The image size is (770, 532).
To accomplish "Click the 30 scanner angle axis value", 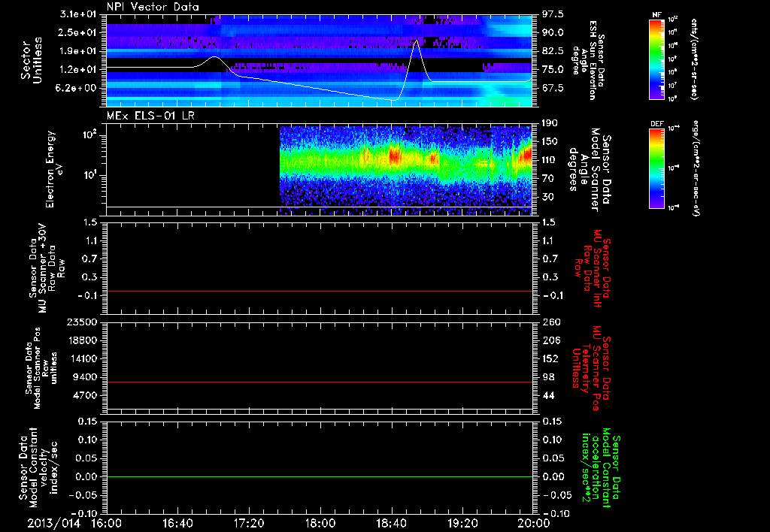I will tap(548, 198).
